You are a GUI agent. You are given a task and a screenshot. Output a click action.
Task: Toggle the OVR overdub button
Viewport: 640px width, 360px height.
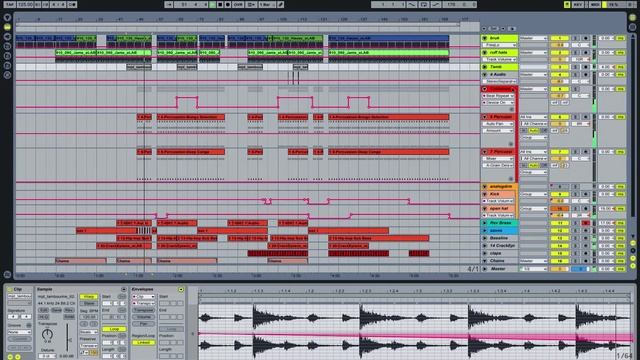[238, 4]
